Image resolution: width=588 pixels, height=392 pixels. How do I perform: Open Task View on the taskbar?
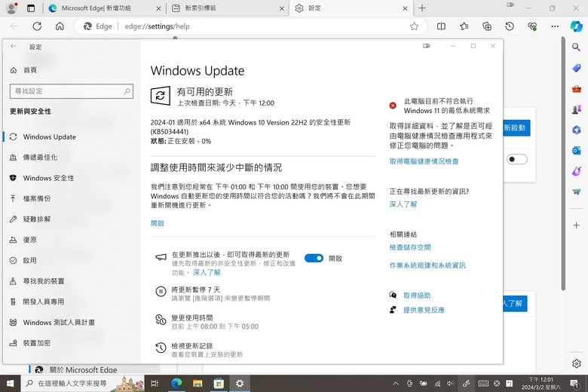[x=155, y=384]
